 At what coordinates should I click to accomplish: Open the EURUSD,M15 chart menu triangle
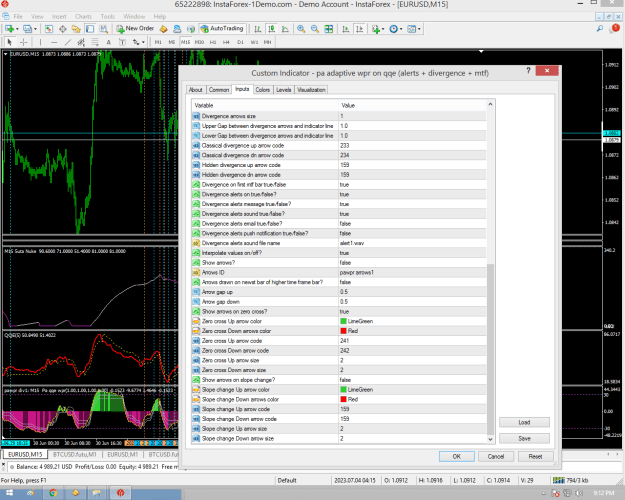(6, 54)
